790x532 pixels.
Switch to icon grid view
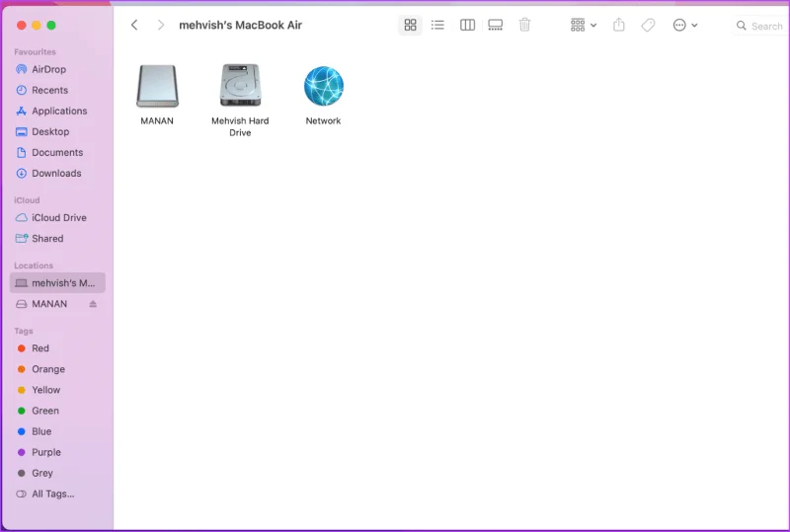[x=410, y=25]
